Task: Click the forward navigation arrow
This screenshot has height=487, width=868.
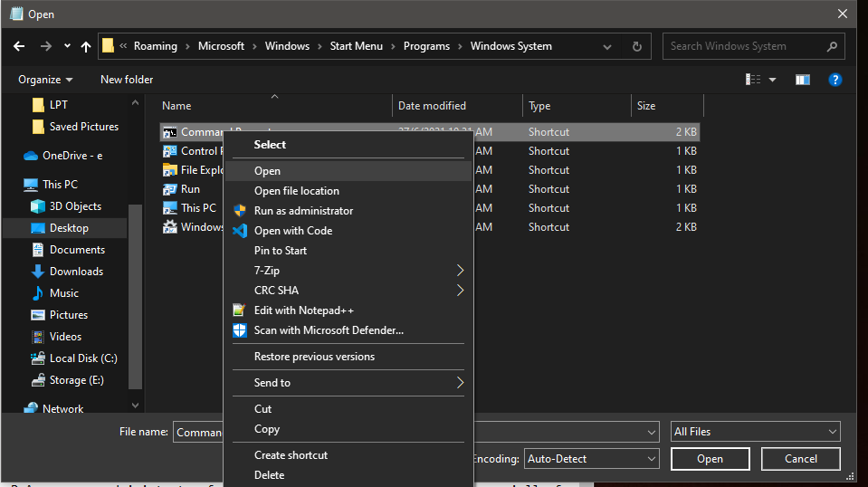Action: (46, 46)
